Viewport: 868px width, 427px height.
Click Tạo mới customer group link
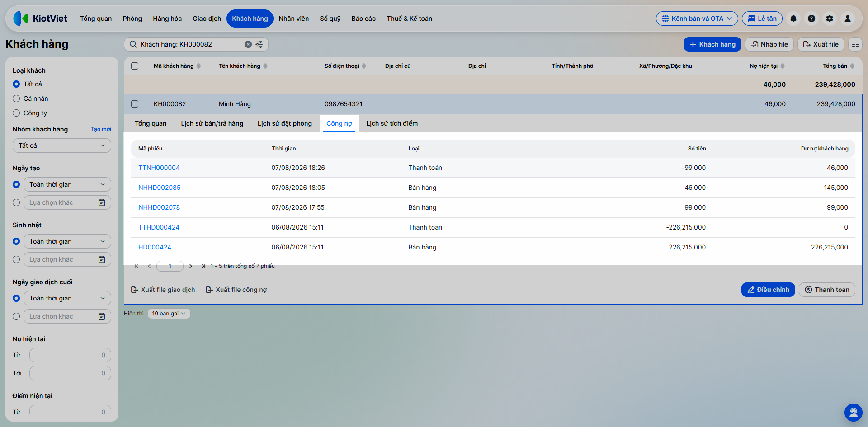click(101, 129)
